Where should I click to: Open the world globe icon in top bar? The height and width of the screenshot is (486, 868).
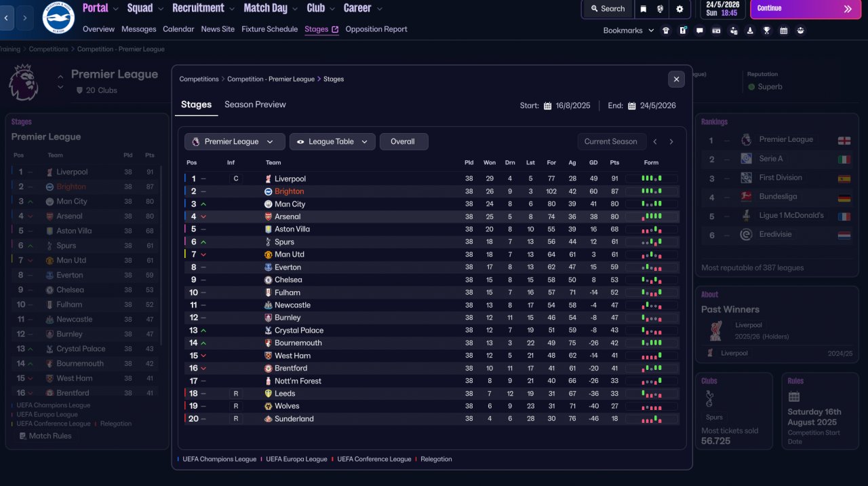pyautogui.click(x=661, y=9)
